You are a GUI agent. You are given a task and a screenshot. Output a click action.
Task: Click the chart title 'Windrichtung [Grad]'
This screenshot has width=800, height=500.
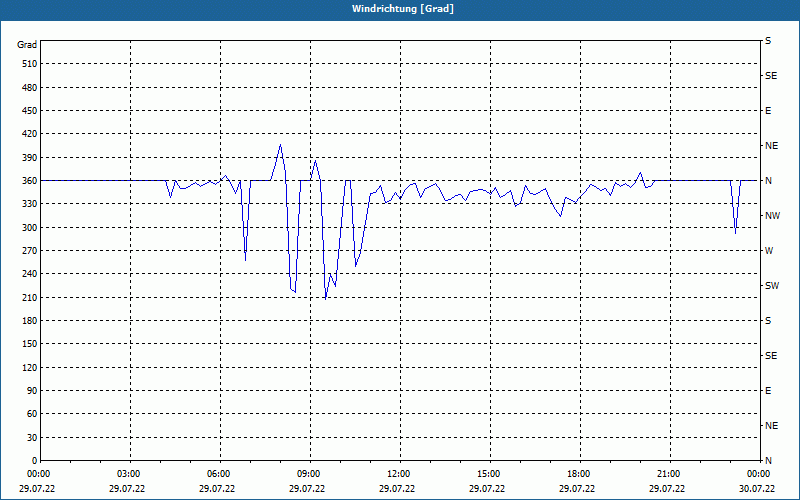coord(403,9)
